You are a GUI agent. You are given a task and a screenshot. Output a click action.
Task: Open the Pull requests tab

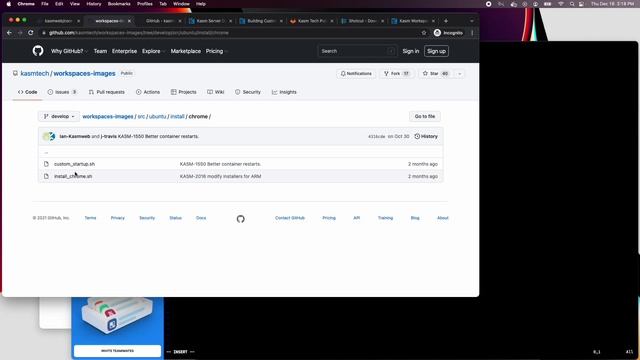pyautogui.click(x=107, y=92)
